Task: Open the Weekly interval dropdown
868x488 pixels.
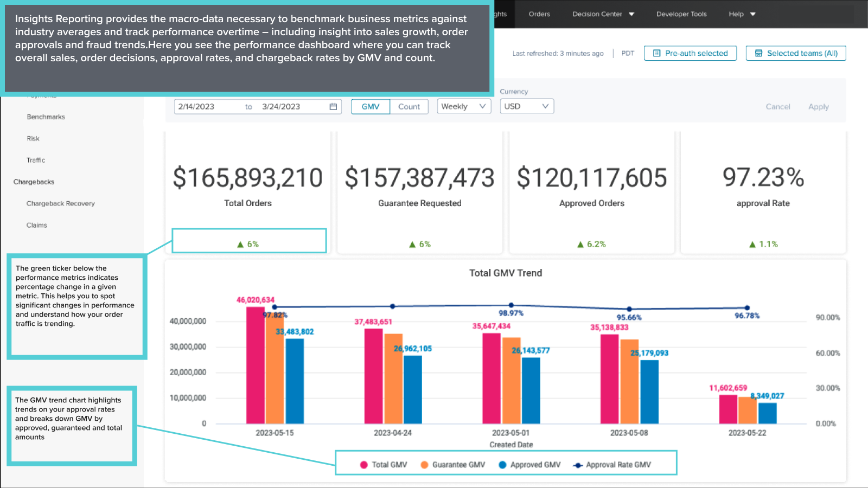Action: pos(463,107)
